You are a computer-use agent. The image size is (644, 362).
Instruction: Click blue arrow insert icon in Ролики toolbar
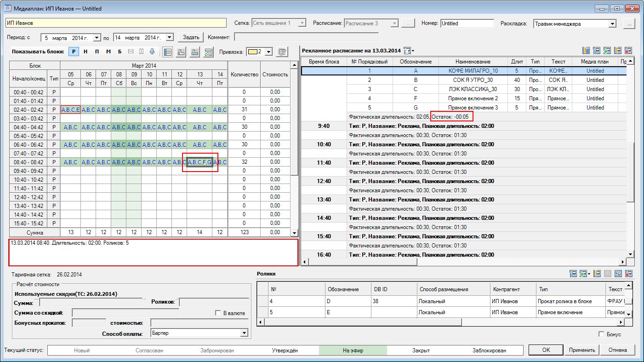[573, 274]
